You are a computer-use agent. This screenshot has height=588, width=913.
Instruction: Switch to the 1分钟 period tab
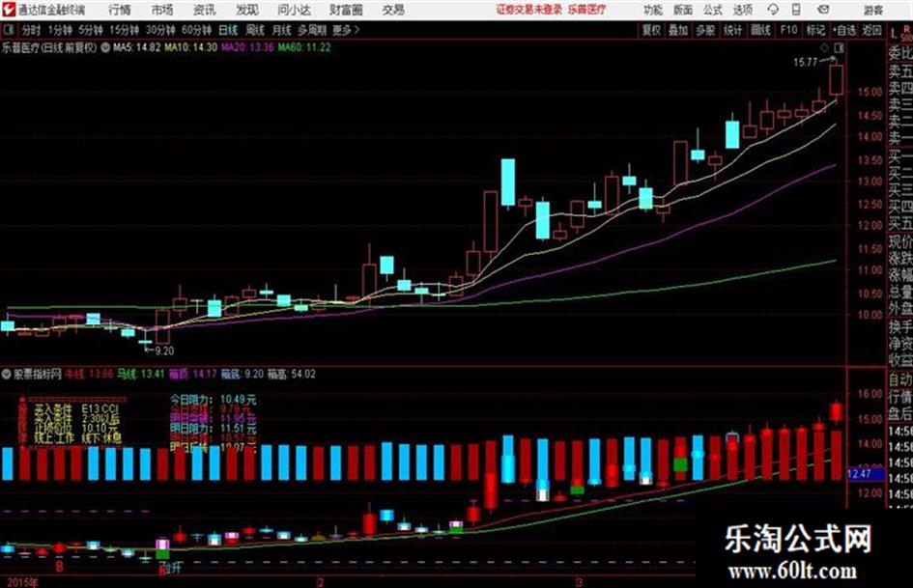coord(59,30)
